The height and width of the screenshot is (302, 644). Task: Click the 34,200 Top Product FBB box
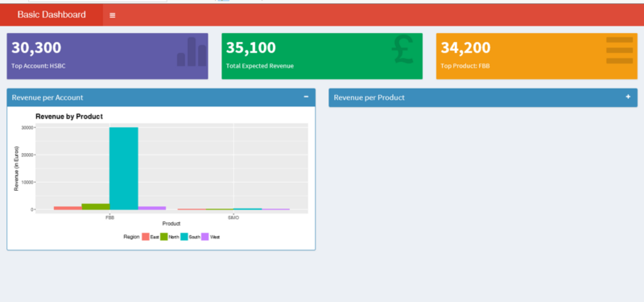click(536, 56)
